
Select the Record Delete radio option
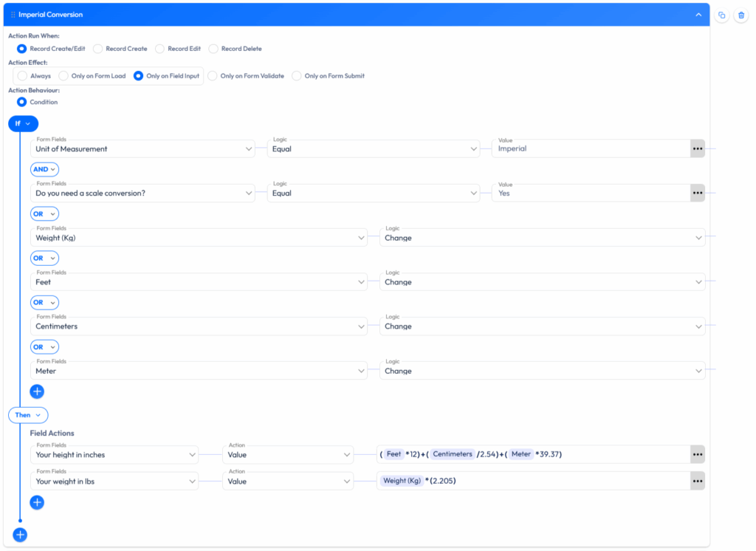point(213,49)
